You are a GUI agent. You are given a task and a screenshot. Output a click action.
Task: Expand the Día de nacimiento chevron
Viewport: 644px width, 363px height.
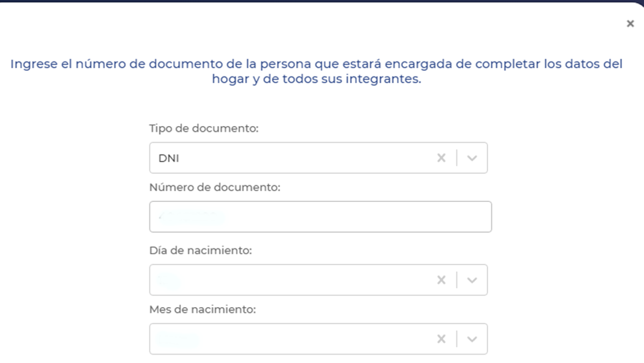[x=472, y=280]
